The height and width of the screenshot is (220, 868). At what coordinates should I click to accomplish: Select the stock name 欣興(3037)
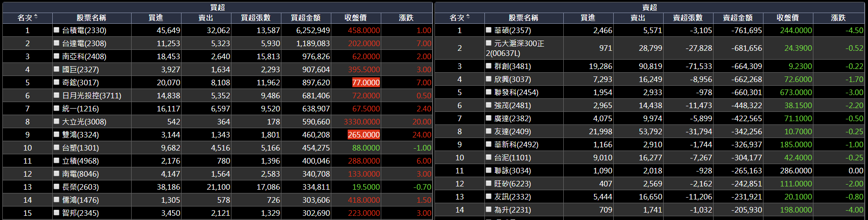[x=512, y=79]
